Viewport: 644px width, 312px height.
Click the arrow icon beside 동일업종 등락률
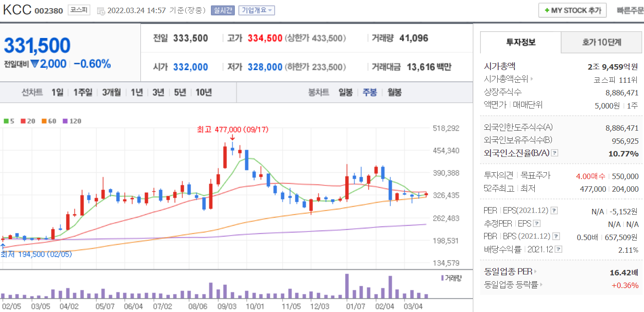click(541, 285)
